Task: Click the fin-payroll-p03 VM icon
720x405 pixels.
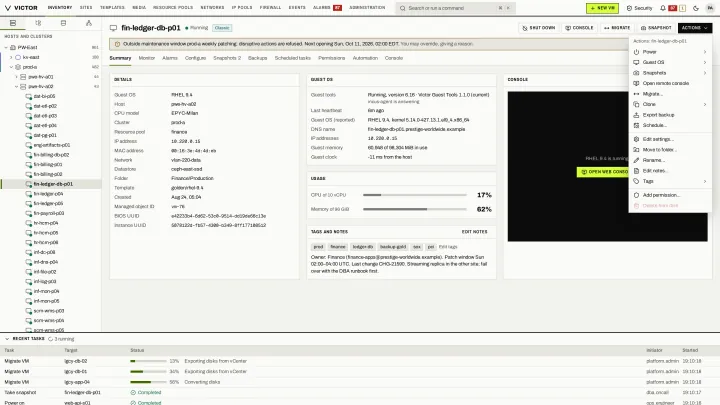Action: [28, 213]
